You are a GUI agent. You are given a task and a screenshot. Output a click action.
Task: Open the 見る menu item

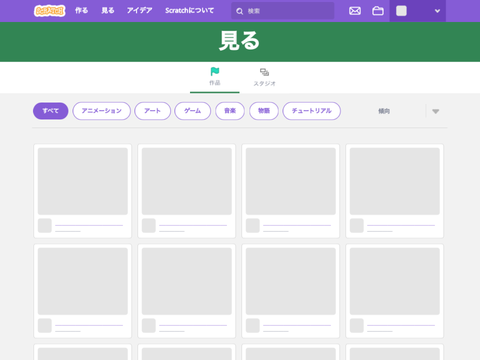click(108, 11)
